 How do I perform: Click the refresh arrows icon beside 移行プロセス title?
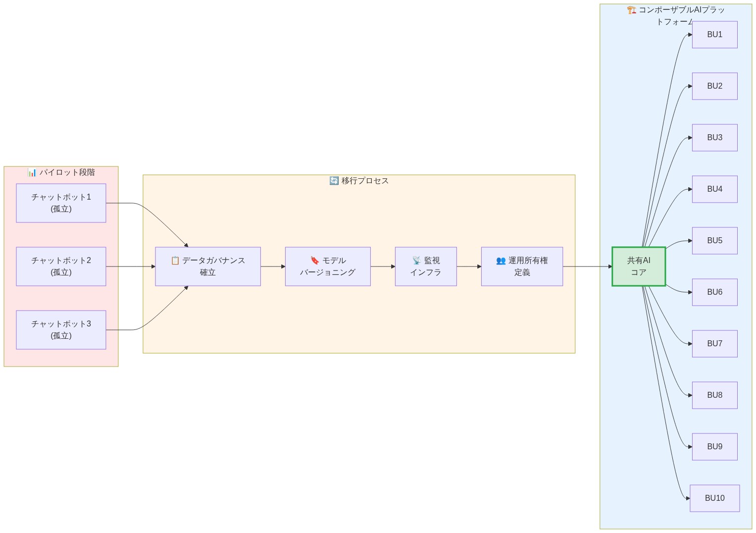point(334,180)
